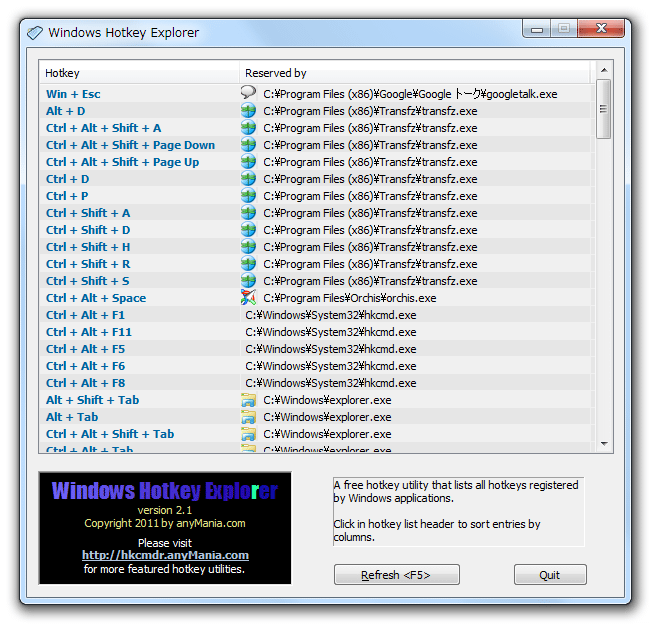Select the Ctrl + Alt + F1 hotkey

coord(85,315)
